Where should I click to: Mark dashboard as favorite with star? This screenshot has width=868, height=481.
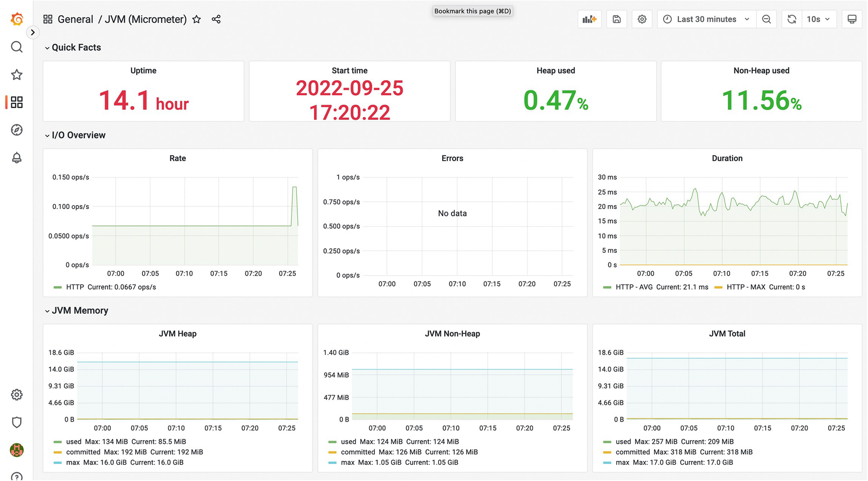tap(197, 19)
